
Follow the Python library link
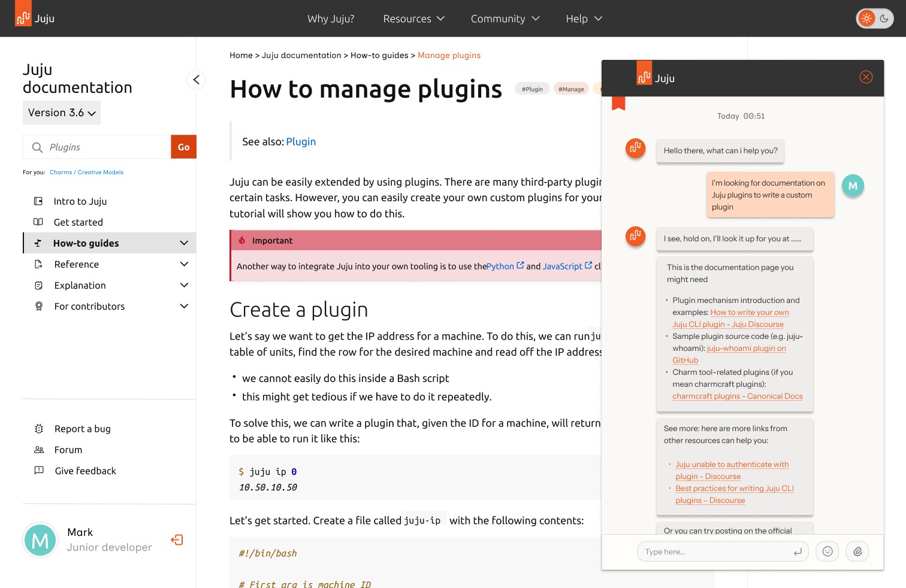click(x=500, y=266)
